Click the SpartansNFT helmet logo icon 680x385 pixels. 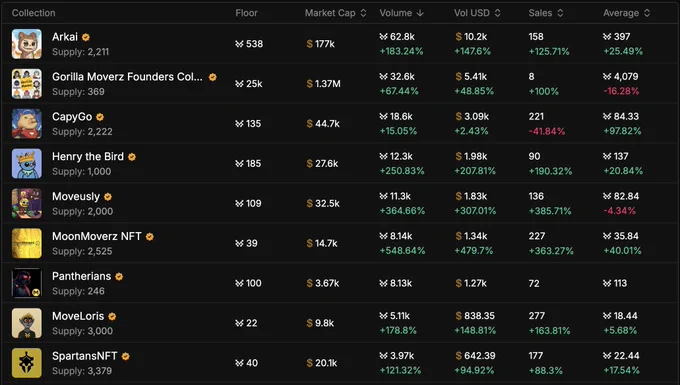27,363
